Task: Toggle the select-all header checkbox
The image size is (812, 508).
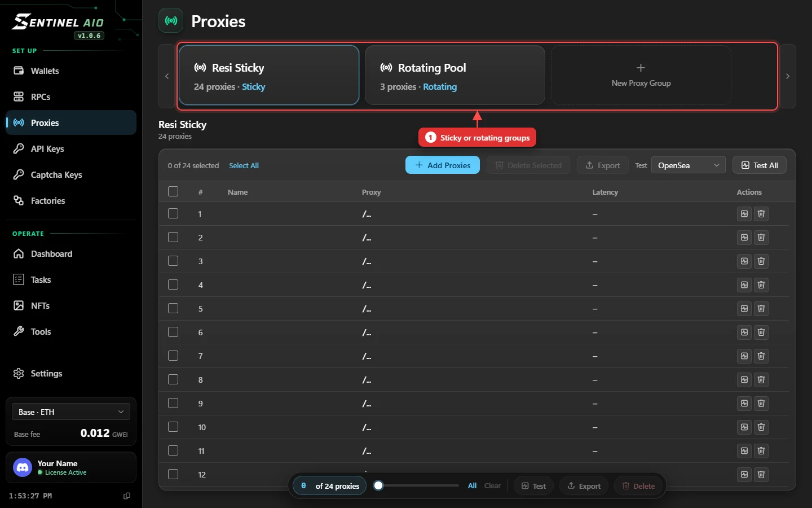Action: [173, 191]
